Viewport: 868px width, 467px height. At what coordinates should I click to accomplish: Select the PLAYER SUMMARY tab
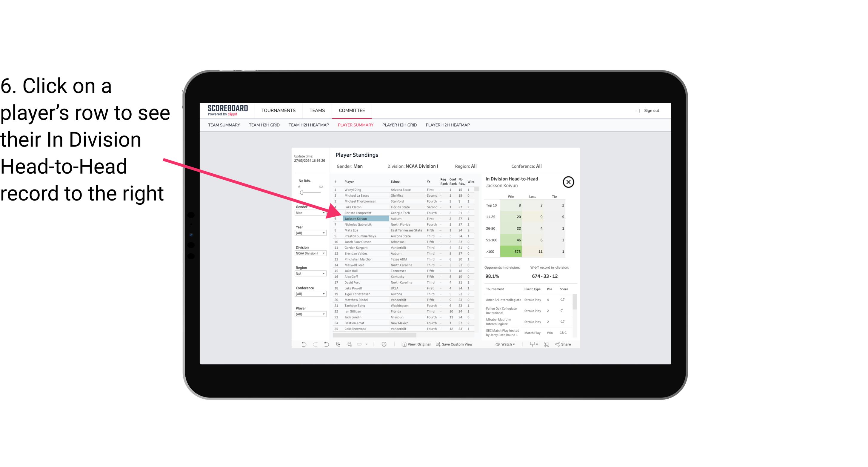click(x=354, y=125)
